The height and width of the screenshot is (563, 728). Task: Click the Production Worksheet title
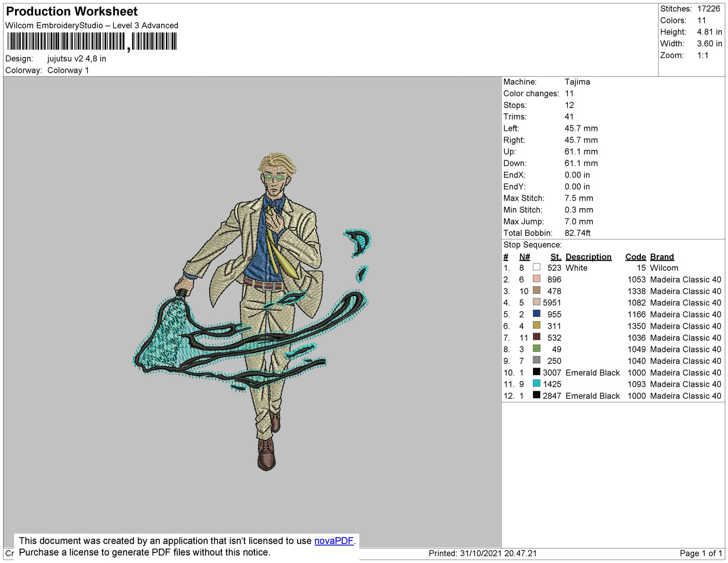click(72, 12)
